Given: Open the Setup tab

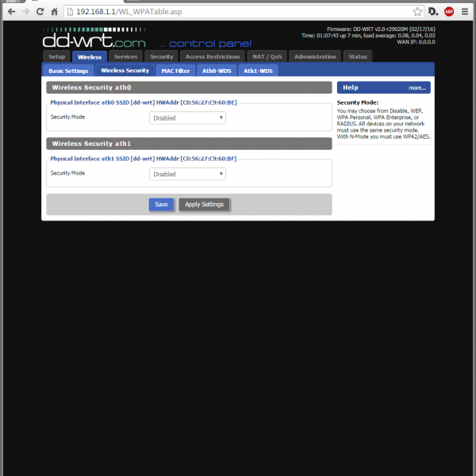Looking at the screenshot, I should pos(56,57).
